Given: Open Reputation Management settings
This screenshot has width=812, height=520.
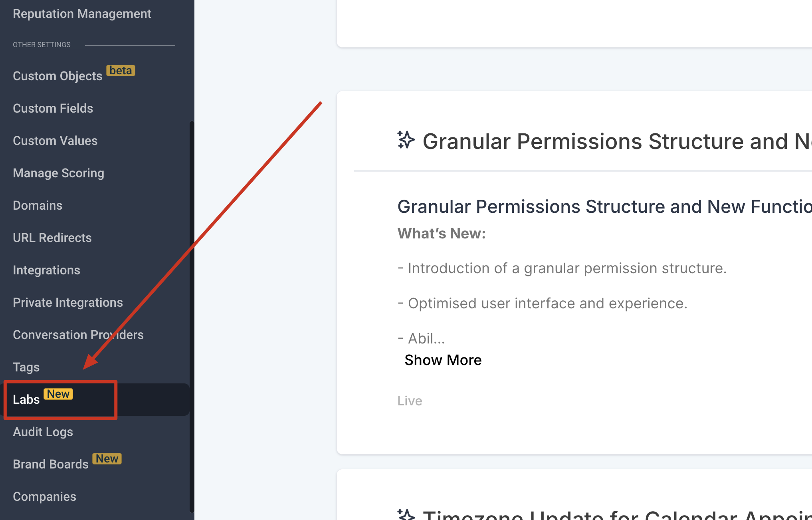Looking at the screenshot, I should [x=82, y=14].
